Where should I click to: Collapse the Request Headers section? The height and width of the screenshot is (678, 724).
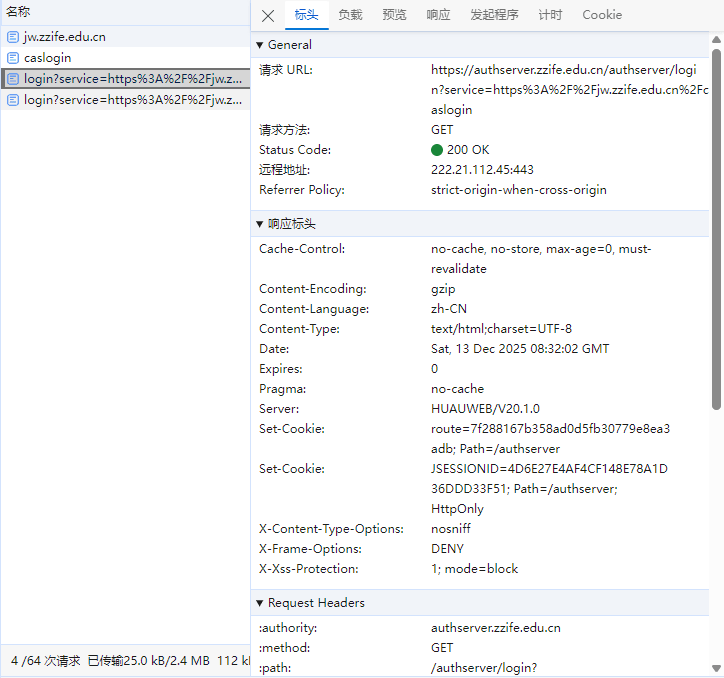(260, 603)
